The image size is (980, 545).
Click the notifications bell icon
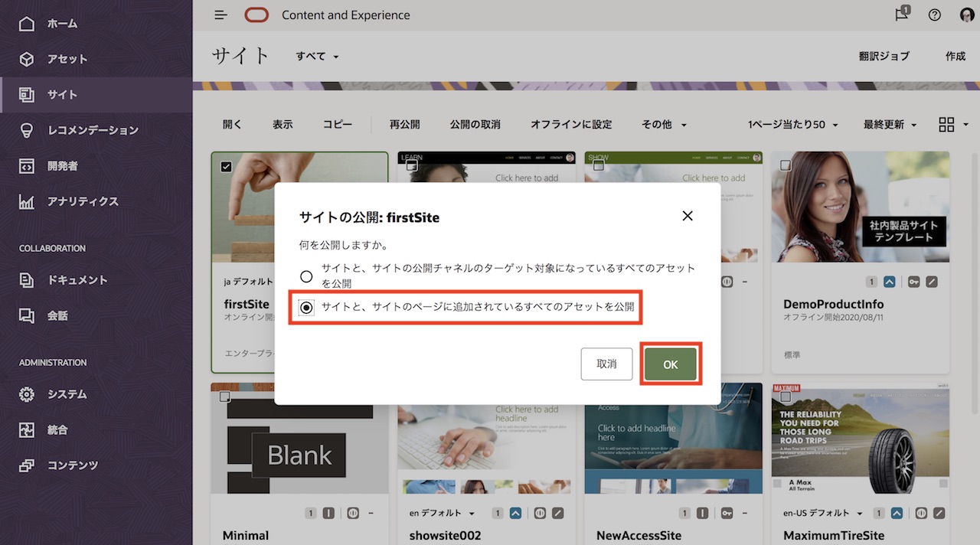click(x=901, y=15)
